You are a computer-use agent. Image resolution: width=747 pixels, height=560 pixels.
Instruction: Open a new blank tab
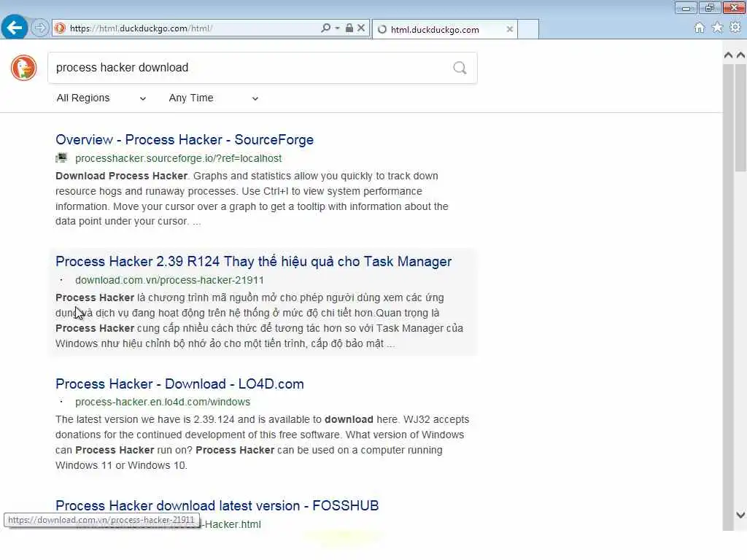click(528, 29)
